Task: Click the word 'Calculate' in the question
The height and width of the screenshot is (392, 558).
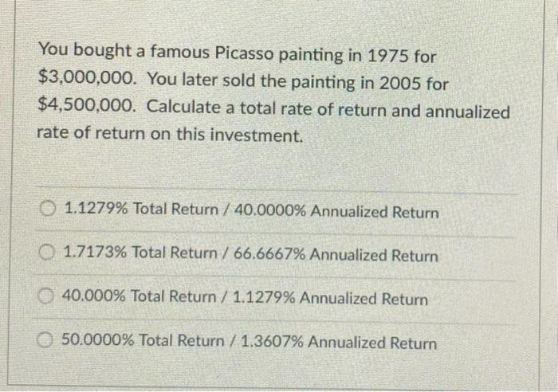Action: [x=191, y=107]
